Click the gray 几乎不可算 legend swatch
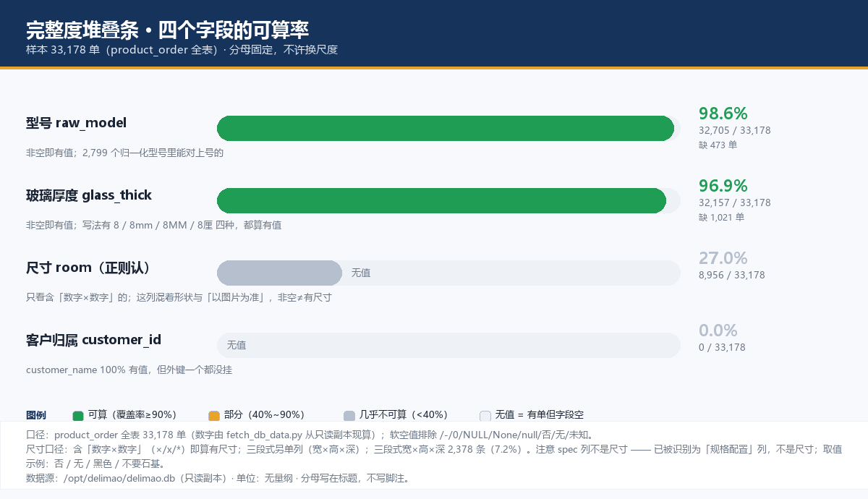 [349, 415]
